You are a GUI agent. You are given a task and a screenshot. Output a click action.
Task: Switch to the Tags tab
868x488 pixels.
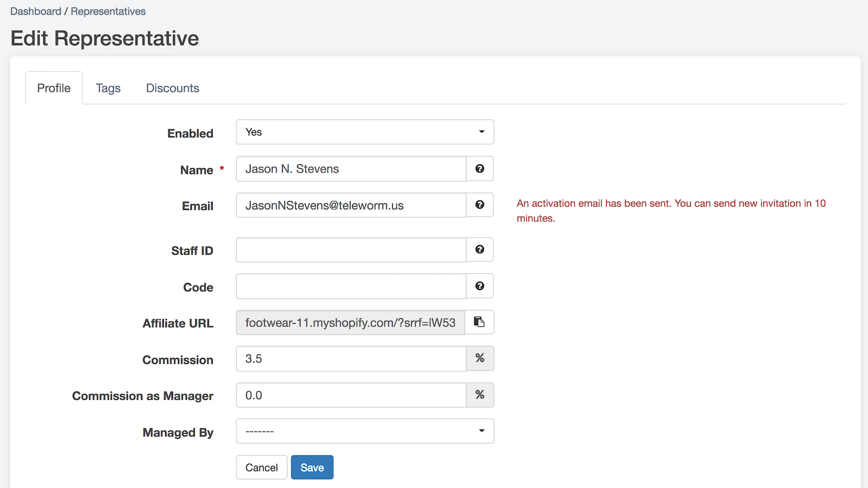point(107,88)
